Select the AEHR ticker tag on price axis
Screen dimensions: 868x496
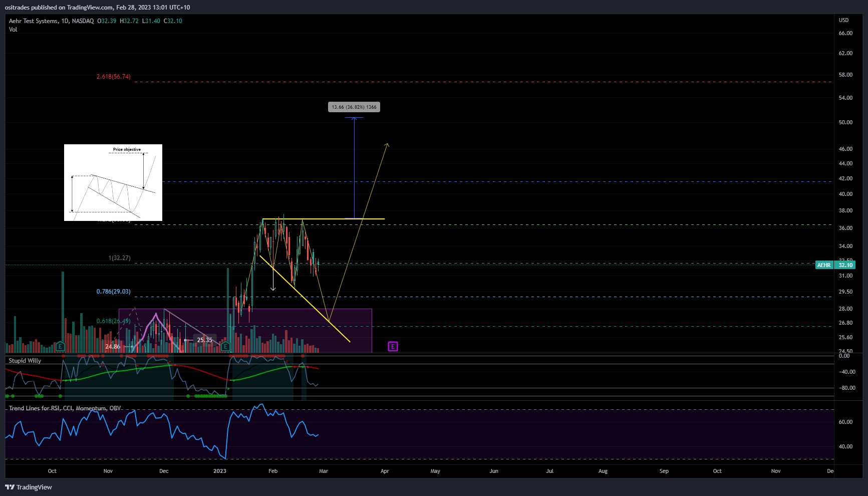pos(824,265)
